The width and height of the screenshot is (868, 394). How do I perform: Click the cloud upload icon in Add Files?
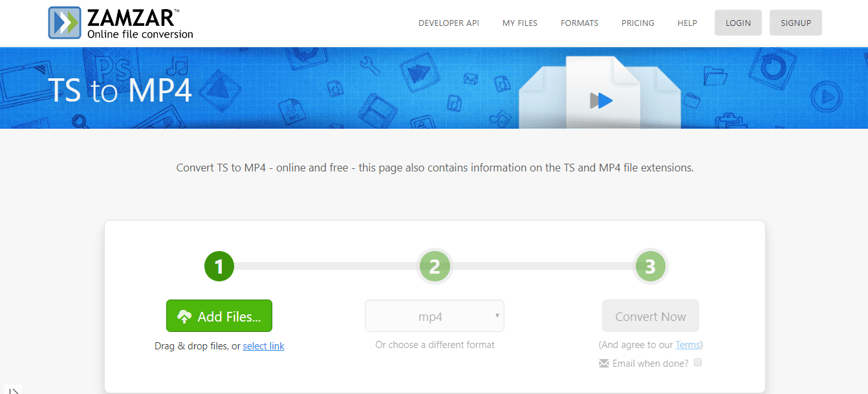pos(184,316)
